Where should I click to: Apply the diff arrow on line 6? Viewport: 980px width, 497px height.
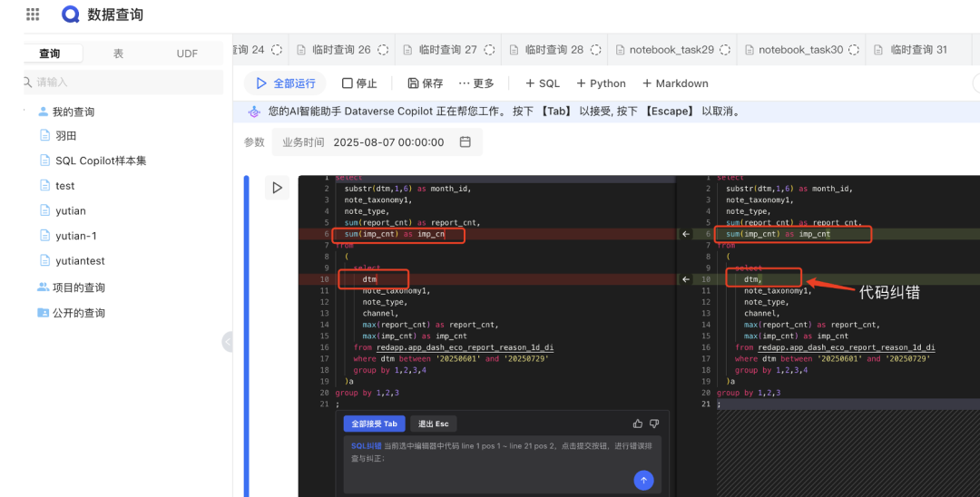point(686,234)
